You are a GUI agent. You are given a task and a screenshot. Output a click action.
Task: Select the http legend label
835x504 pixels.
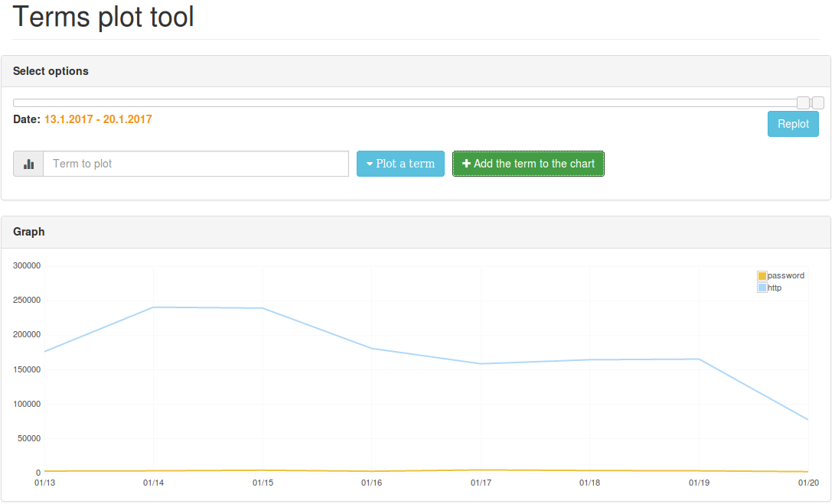(775, 288)
